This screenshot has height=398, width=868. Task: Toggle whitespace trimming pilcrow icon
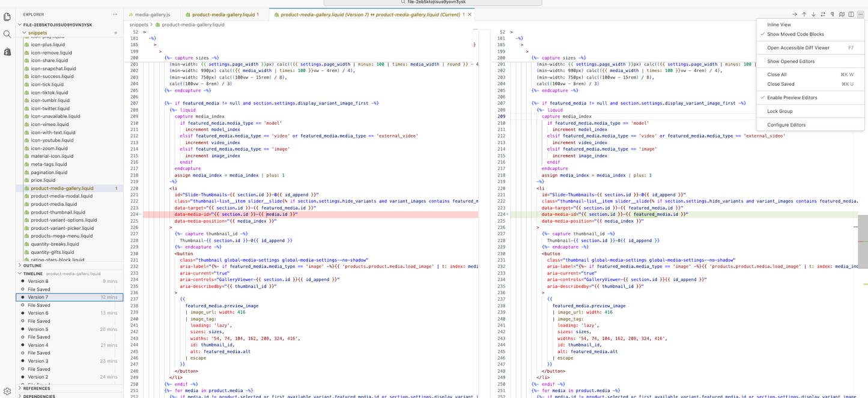pyautogui.click(x=832, y=14)
